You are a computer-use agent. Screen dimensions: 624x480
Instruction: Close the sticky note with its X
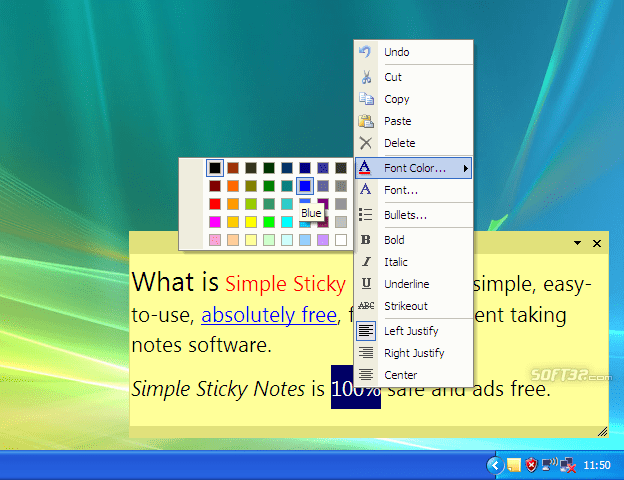click(597, 243)
